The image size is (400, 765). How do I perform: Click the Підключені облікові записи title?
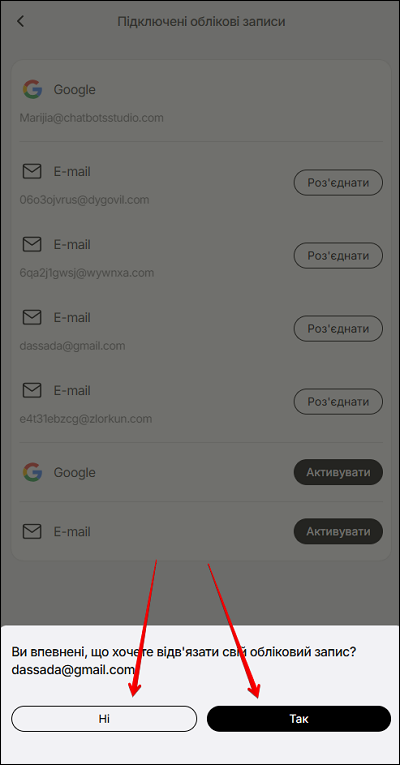201,22
